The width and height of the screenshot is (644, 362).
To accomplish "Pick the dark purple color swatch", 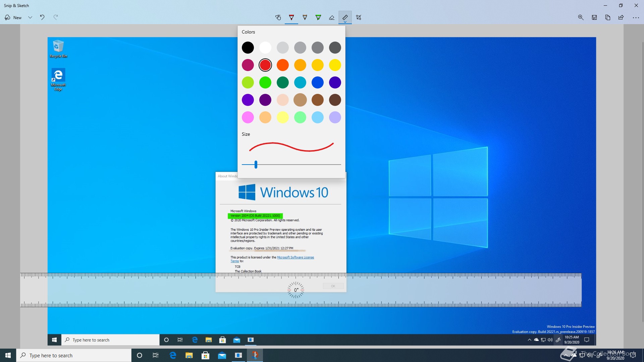I will [265, 100].
